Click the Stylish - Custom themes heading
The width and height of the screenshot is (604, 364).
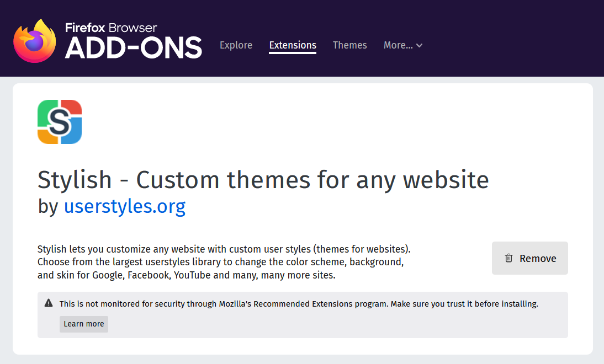click(263, 180)
